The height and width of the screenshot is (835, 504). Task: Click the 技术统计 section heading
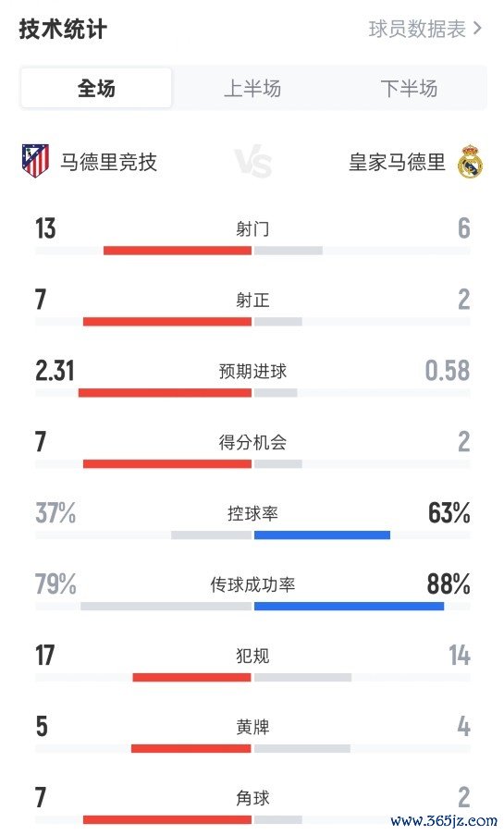point(63,29)
